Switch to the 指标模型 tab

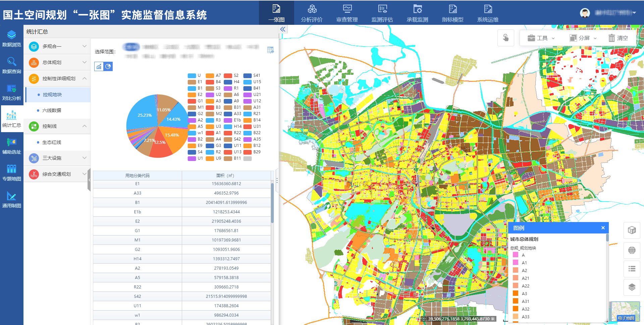(452, 13)
